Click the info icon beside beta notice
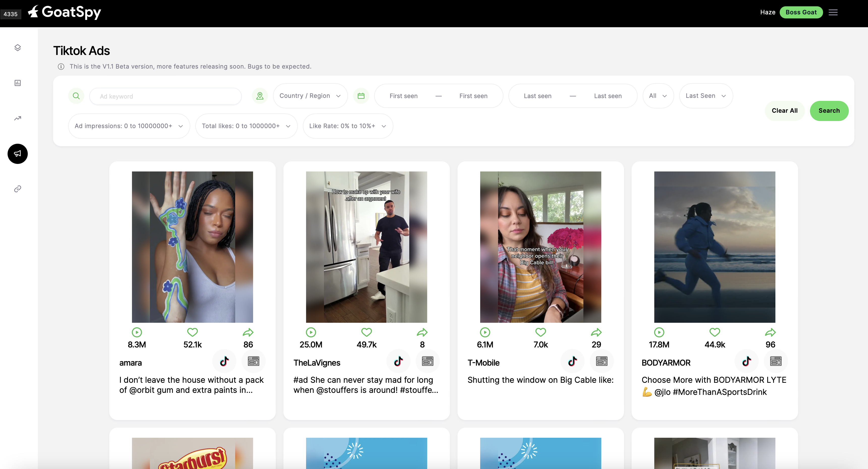The width and height of the screenshot is (868, 469). (61, 67)
